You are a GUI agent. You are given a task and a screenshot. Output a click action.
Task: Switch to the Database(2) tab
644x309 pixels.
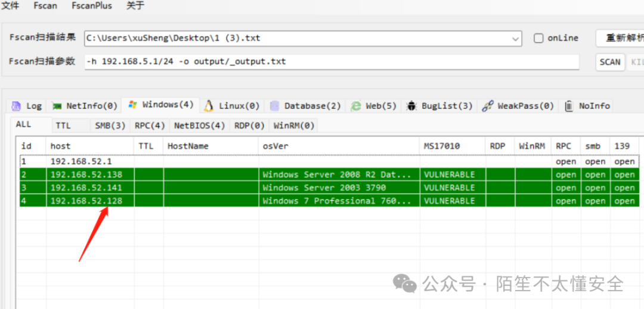click(305, 106)
